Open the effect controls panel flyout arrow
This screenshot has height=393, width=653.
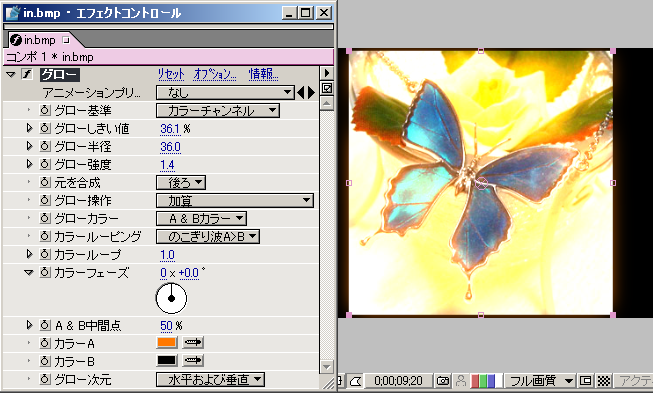[x=327, y=73]
